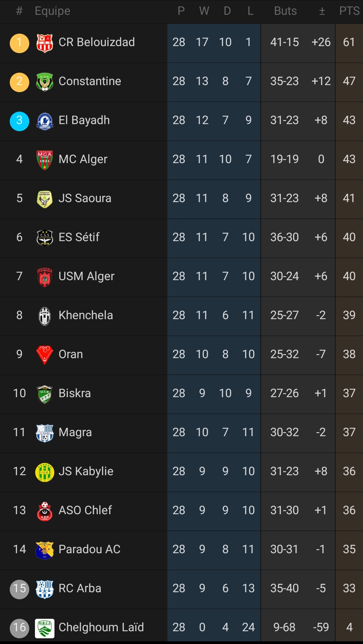The height and width of the screenshot is (644, 363).
Task: Tap grey relegation badge number 15
Action: (x=19, y=589)
